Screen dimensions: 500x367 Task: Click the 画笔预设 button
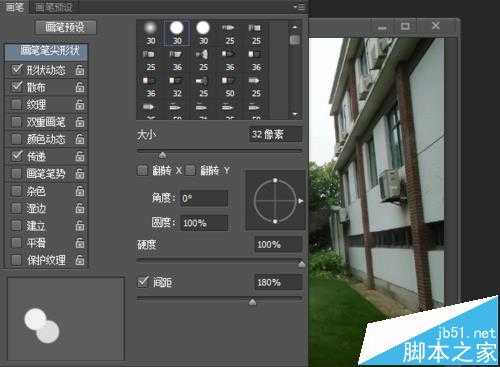(66, 27)
